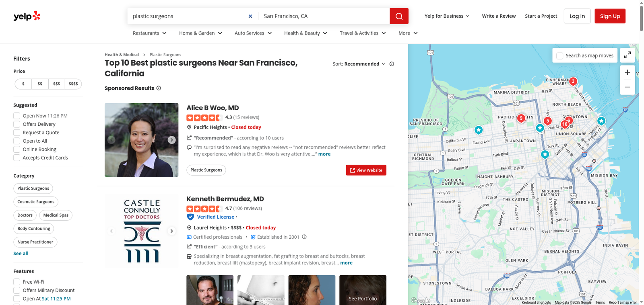Click into San Francisco location field
644x305 pixels.
click(324, 16)
